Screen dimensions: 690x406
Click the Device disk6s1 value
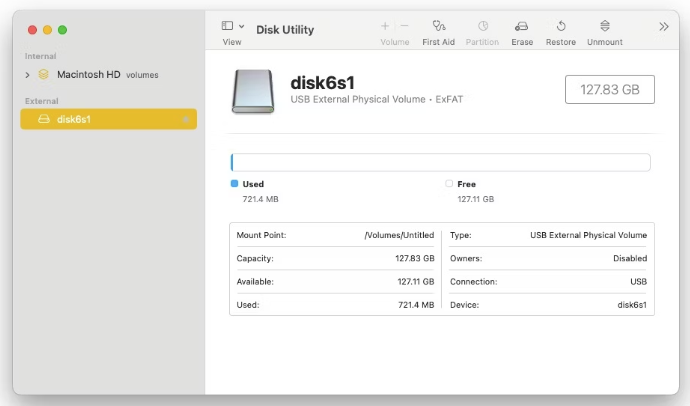coord(632,305)
